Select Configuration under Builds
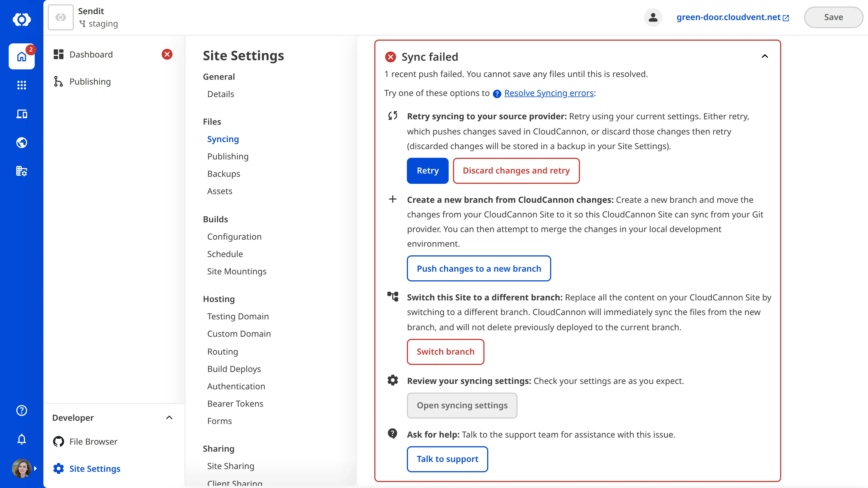This screenshot has height=488, width=868. click(x=234, y=236)
